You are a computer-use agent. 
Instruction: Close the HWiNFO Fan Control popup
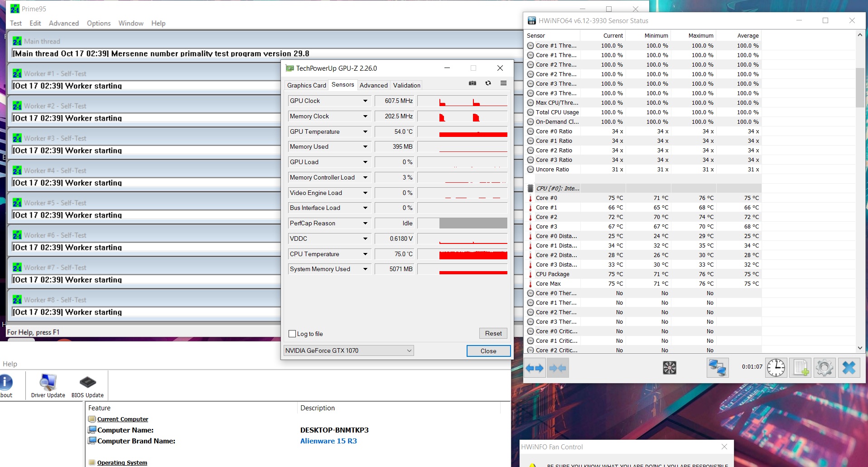pos(724,447)
